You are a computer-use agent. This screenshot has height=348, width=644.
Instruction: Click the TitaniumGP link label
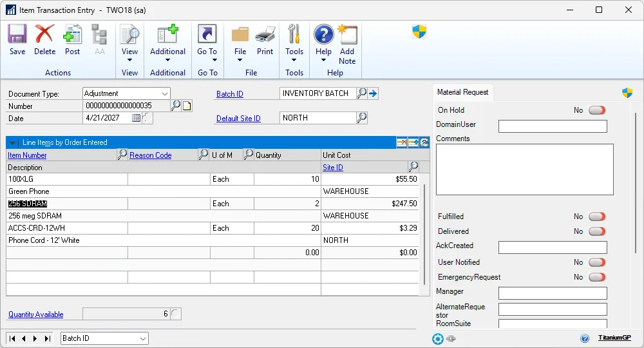(x=614, y=338)
